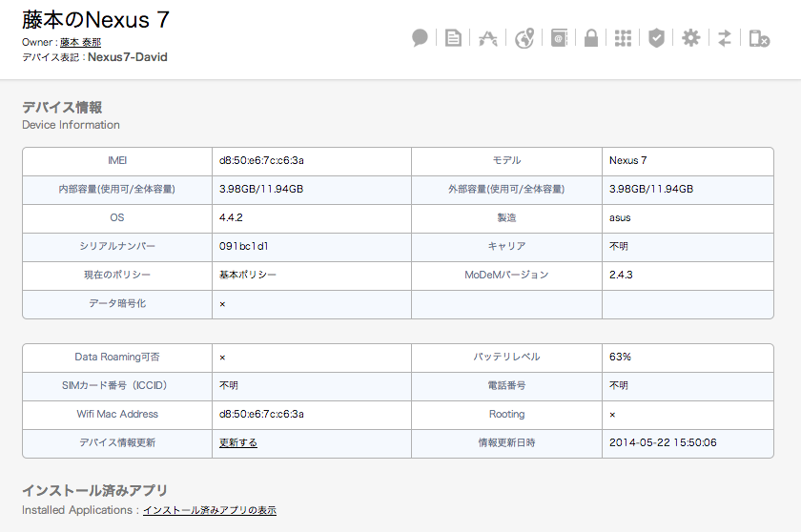Select MoDeM version value 2.4.3
The width and height of the screenshot is (801, 532).
point(621,275)
